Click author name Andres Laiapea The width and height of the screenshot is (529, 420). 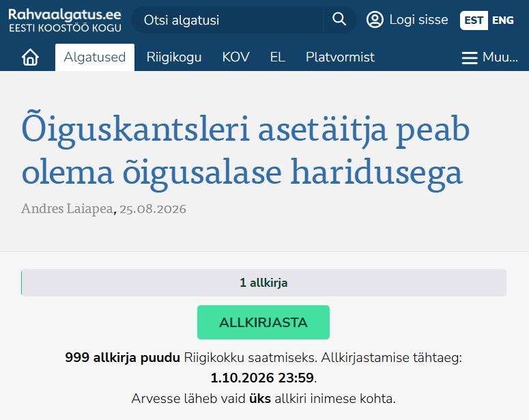67,209
